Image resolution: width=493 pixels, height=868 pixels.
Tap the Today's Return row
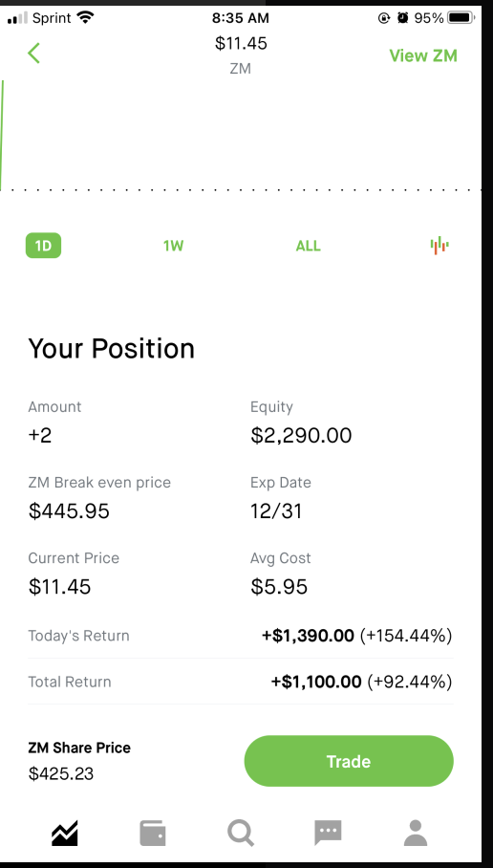coord(240,636)
